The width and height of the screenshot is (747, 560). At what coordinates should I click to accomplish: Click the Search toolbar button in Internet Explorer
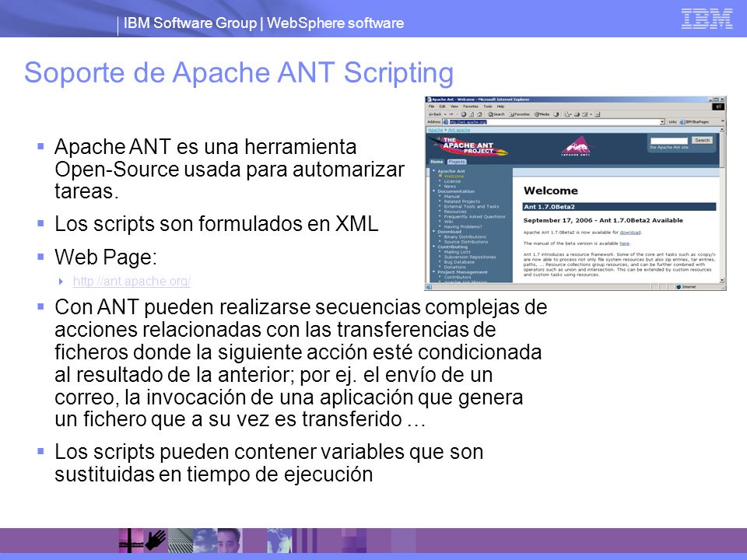point(496,114)
